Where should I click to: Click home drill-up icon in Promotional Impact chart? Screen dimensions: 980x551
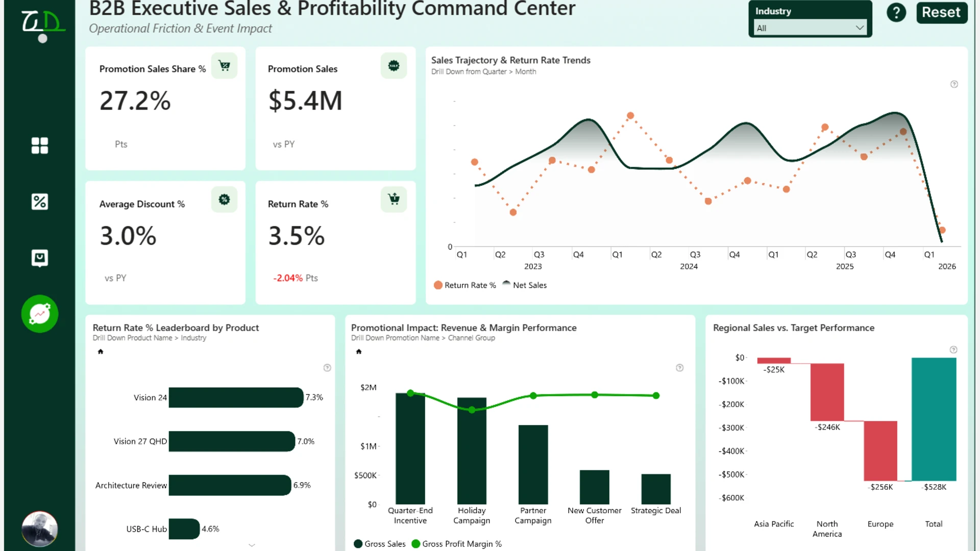[359, 352]
